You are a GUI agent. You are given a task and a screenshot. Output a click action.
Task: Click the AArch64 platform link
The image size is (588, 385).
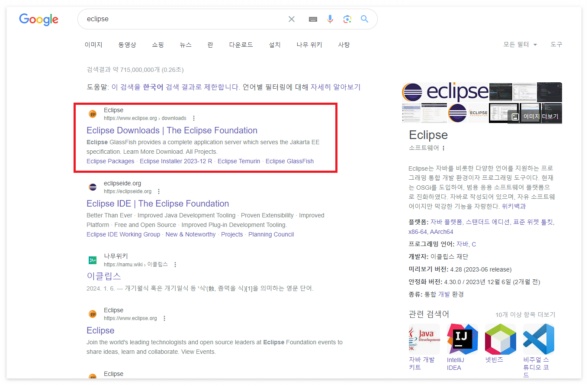point(441,232)
